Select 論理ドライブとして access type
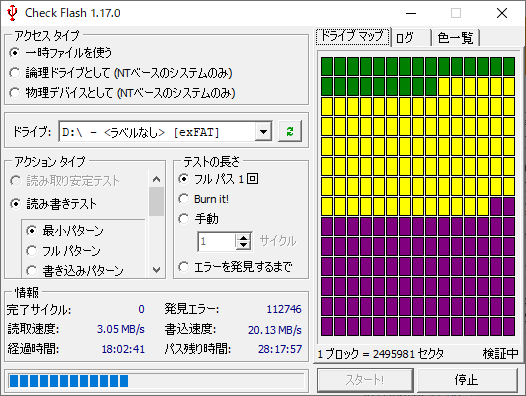The width and height of the screenshot is (526, 396). coord(121,73)
